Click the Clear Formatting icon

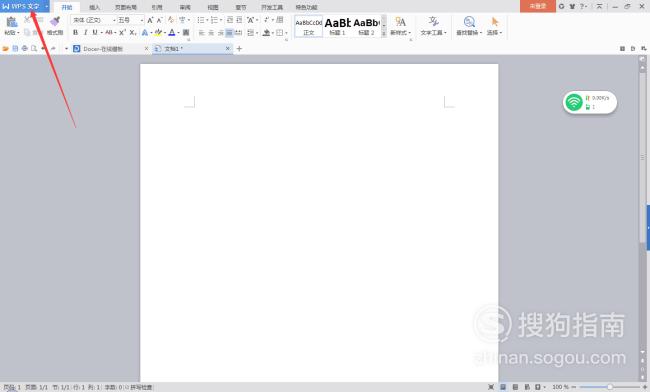(x=171, y=19)
